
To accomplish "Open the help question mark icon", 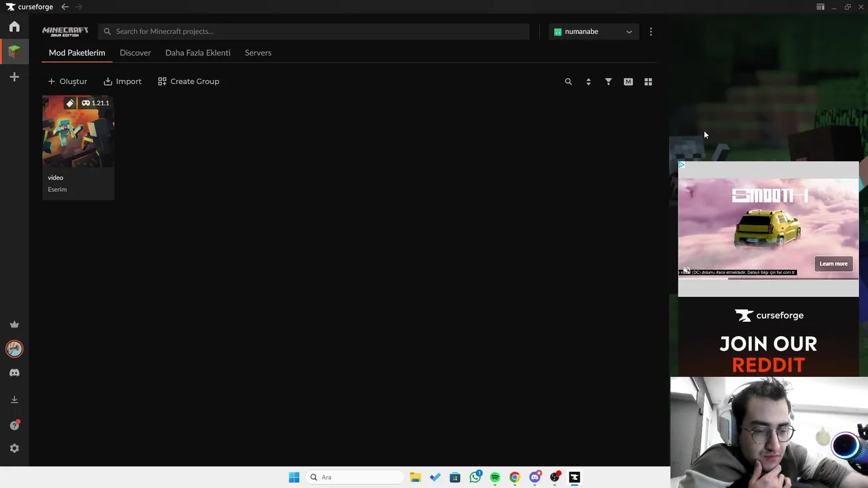I will coord(14,425).
